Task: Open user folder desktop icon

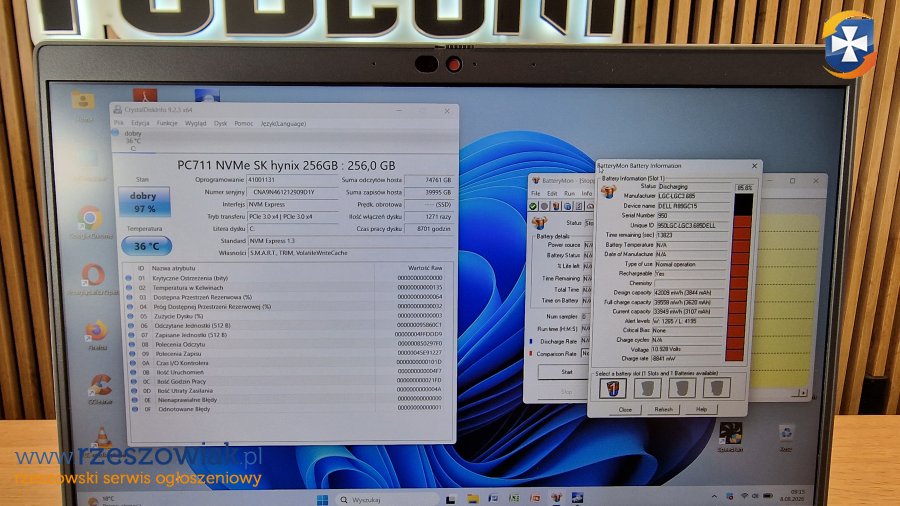Action: click(x=84, y=106)
